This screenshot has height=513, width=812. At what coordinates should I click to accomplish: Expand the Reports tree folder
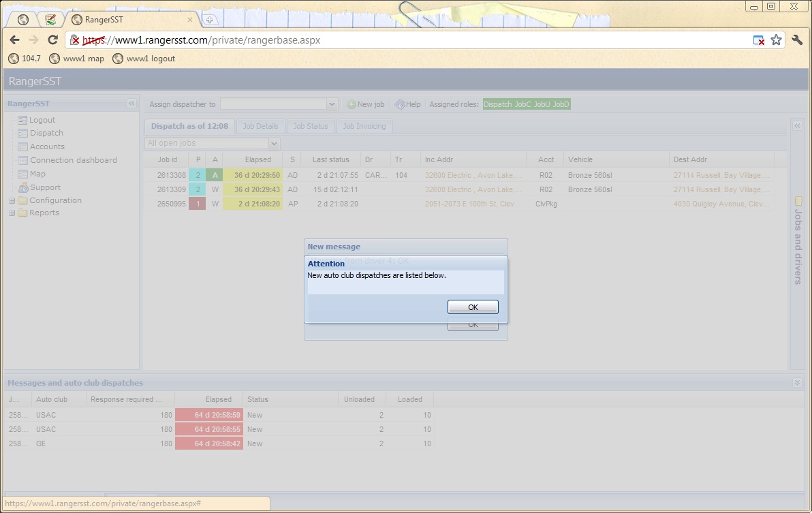[12, 213]
